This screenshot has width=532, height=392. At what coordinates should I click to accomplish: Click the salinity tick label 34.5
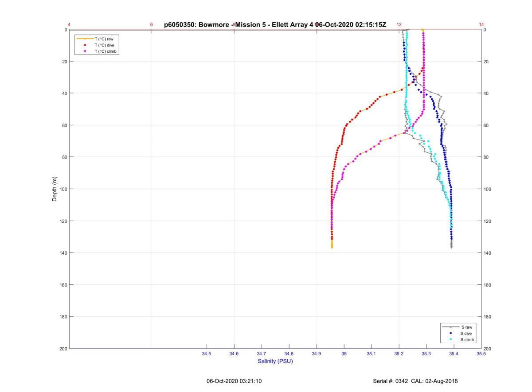click(207, 354)
